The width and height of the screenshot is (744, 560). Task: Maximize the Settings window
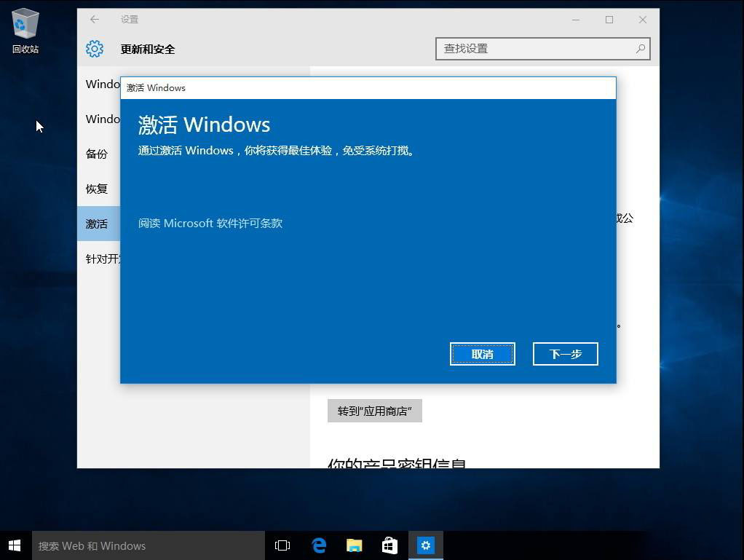click(609, 20)
